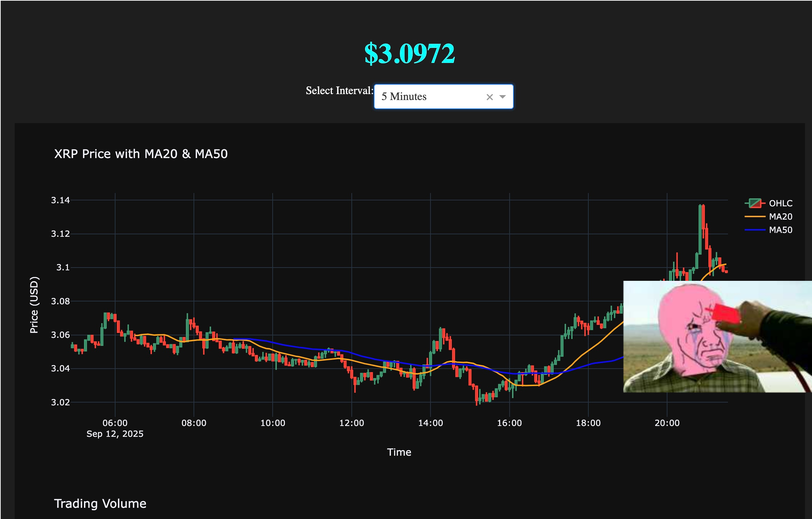The height and width of the screenshot is (519, 812).
Task: Click the 3.14 price axis tick label
Action: 61,200
